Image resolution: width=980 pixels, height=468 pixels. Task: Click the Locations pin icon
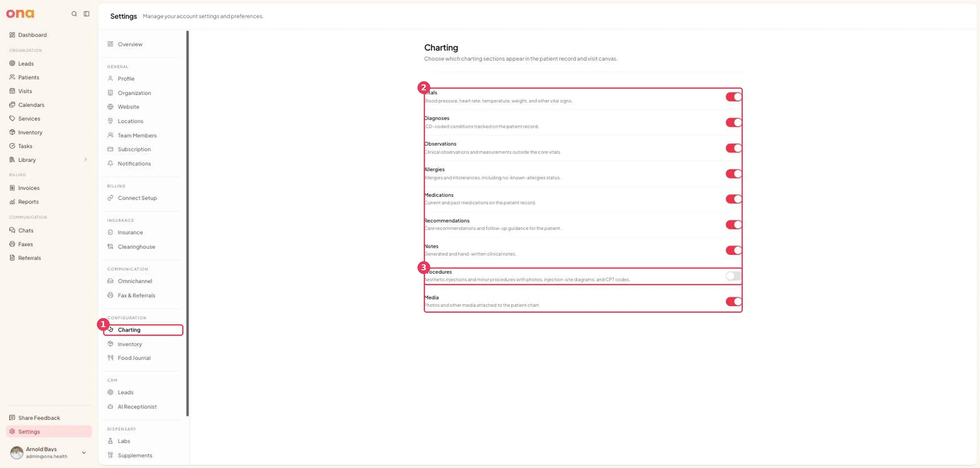click(x=110, y=121)
